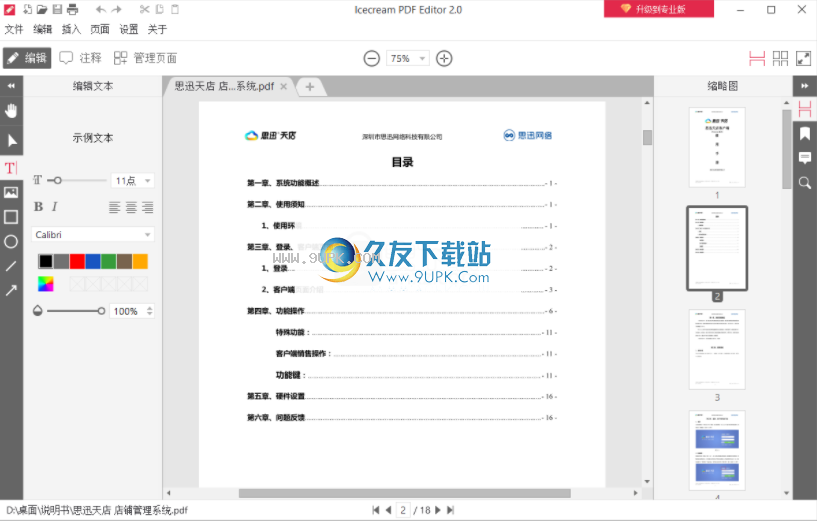
Task: Select the Insert Image tool
Action: [11, 192]
